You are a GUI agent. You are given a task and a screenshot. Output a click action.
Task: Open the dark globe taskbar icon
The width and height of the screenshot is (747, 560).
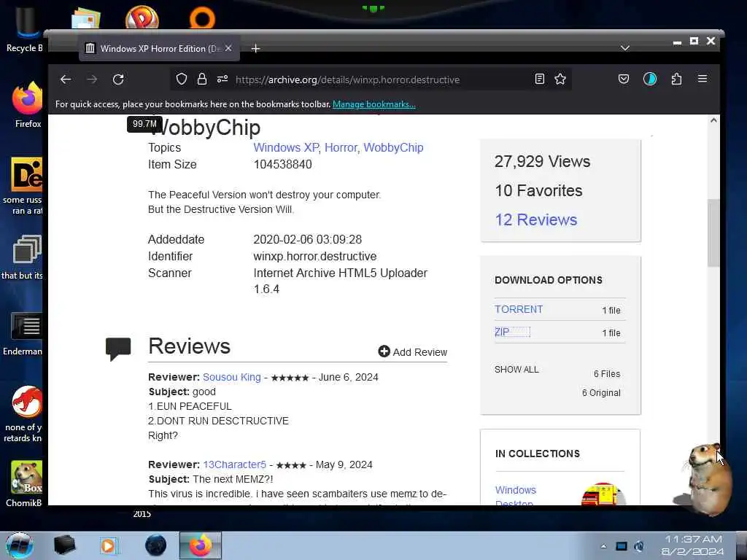click(x=156, y=545)
